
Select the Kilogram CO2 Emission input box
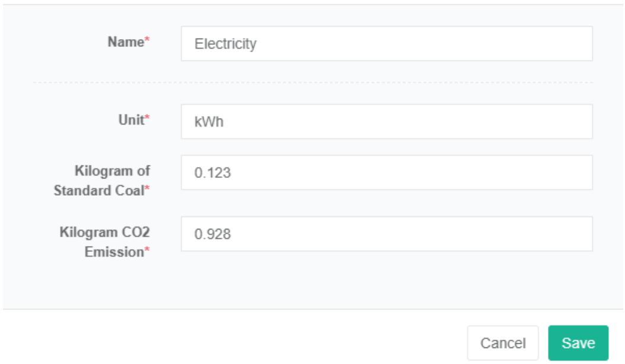386,234
